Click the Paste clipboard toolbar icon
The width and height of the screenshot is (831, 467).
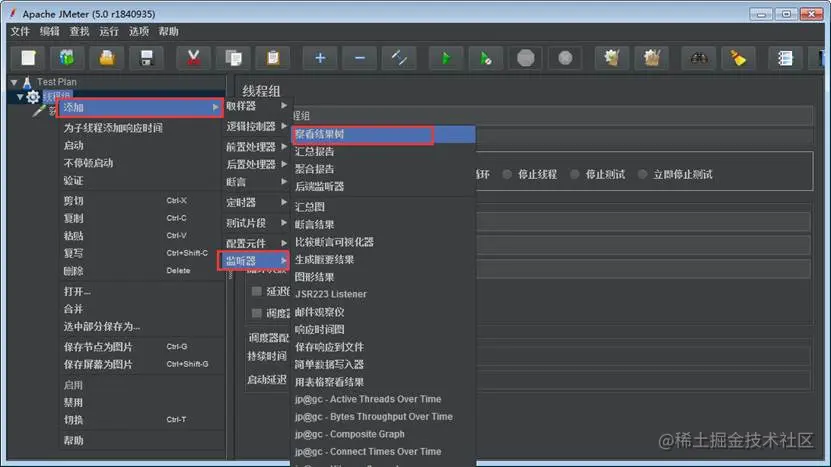[x=273, y=58]
